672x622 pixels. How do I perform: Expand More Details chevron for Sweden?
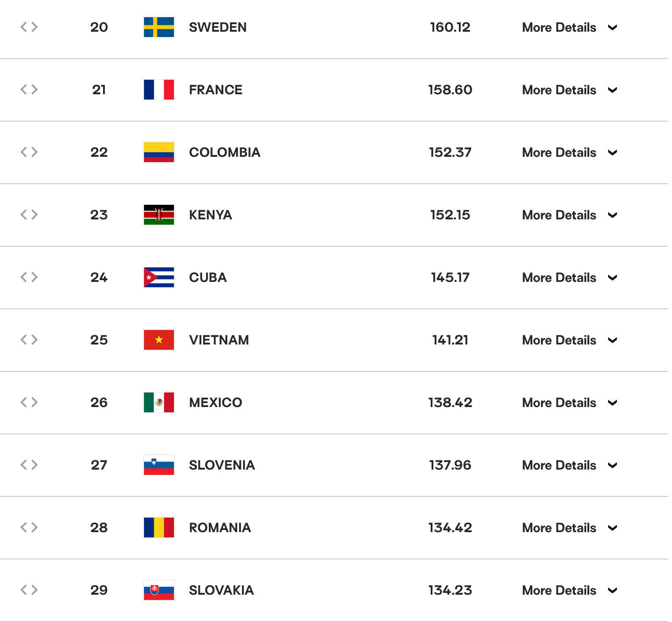coord(613,27)
